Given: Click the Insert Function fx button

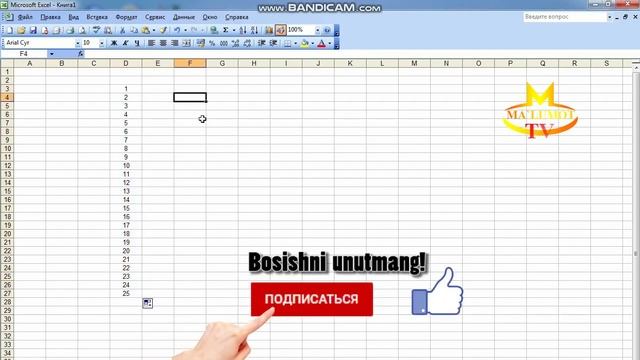Looking at the screenshot, I should click(80, 54).
